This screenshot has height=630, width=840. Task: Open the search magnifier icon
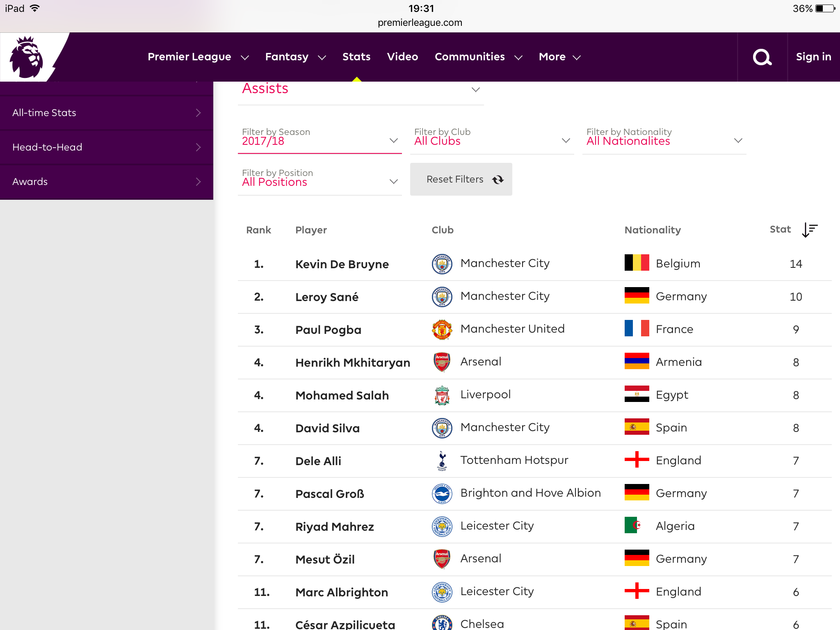[762, 57]
